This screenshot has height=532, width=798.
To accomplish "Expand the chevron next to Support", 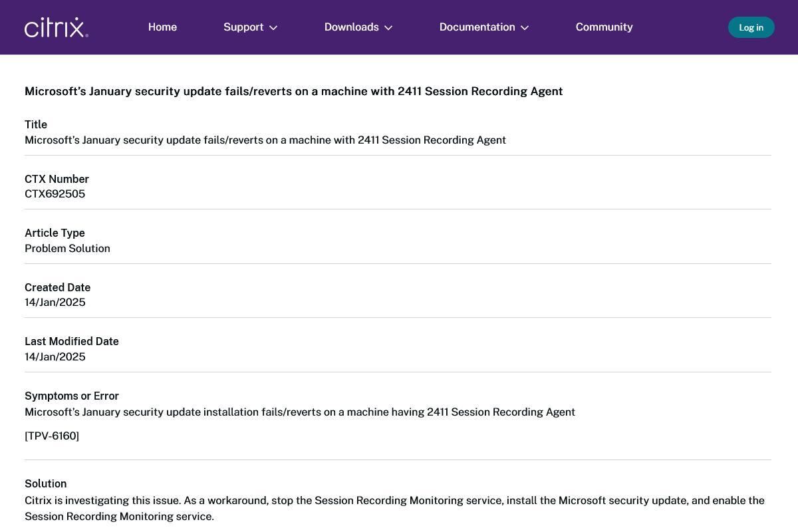I will 273,28.
